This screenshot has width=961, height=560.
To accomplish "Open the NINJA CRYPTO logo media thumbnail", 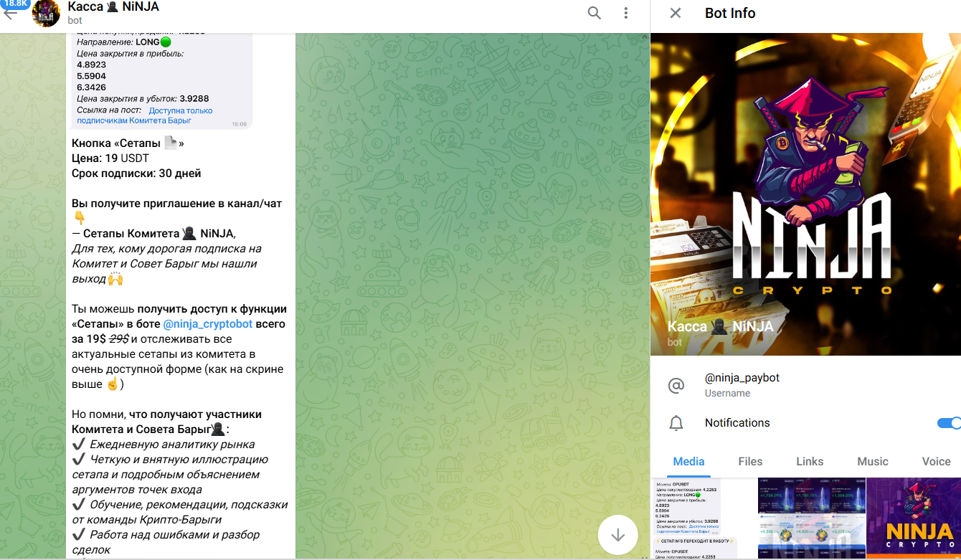I will click(x=914, y=518).
